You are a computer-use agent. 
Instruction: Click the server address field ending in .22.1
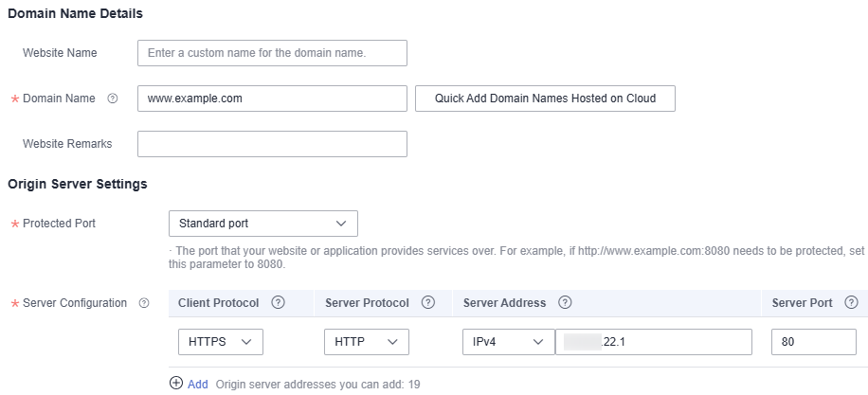(653, 342)
